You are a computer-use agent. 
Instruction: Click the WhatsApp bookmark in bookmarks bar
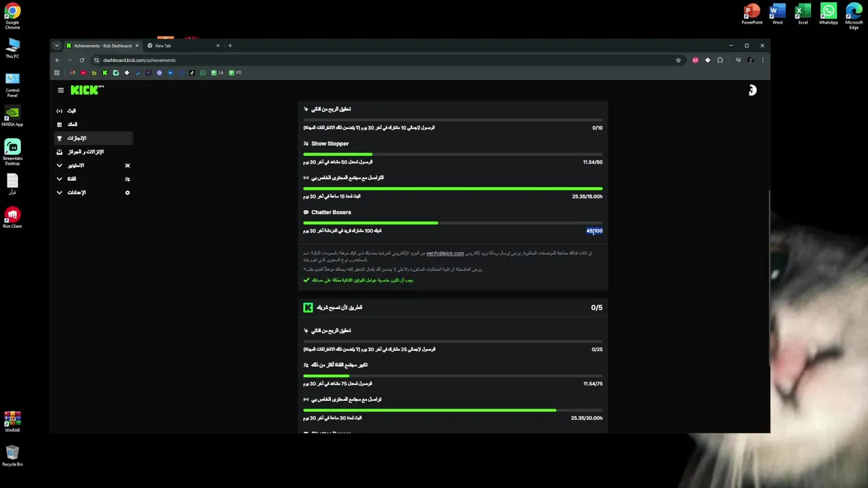click(x=203, y=73)
